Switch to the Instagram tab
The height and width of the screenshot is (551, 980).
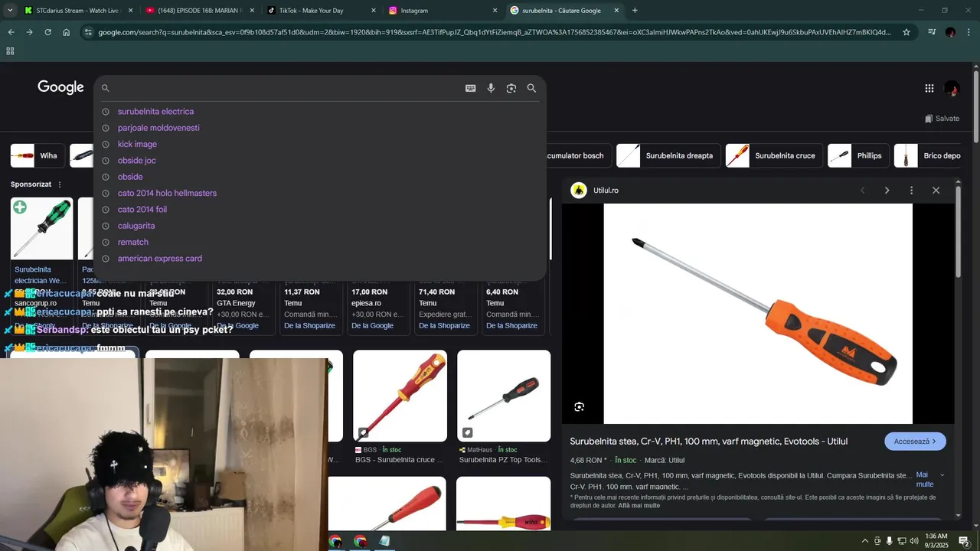click(x=443, y=11)
